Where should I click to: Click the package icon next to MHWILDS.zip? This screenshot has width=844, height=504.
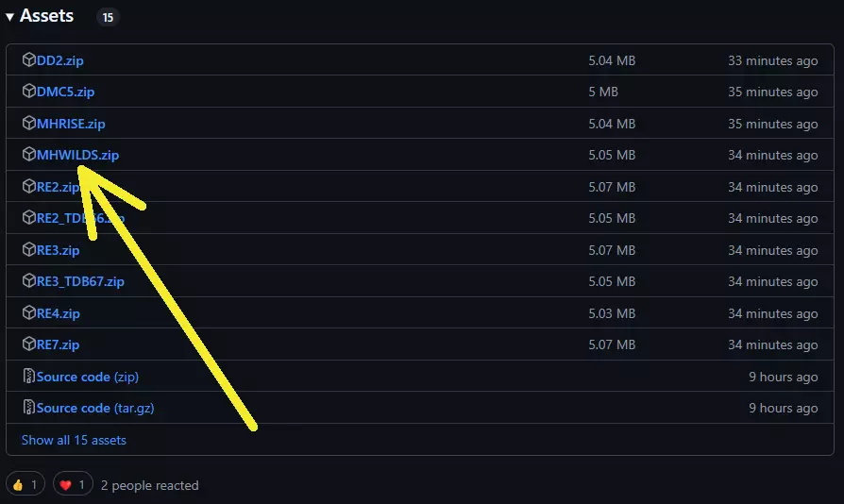tap(28, 155)
